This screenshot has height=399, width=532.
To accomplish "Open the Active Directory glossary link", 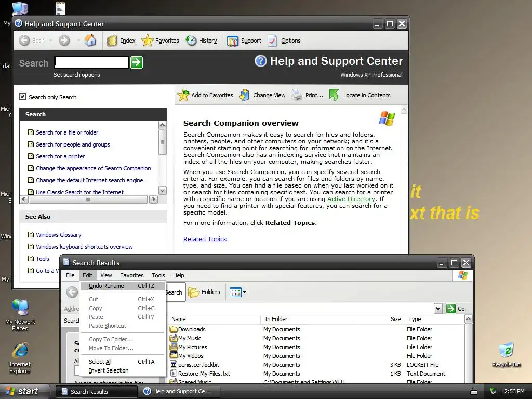I will [351, 199].
